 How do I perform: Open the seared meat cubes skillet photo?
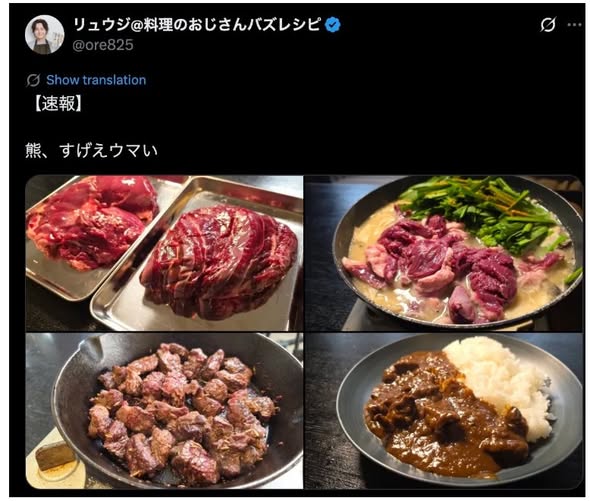(164, 411)
